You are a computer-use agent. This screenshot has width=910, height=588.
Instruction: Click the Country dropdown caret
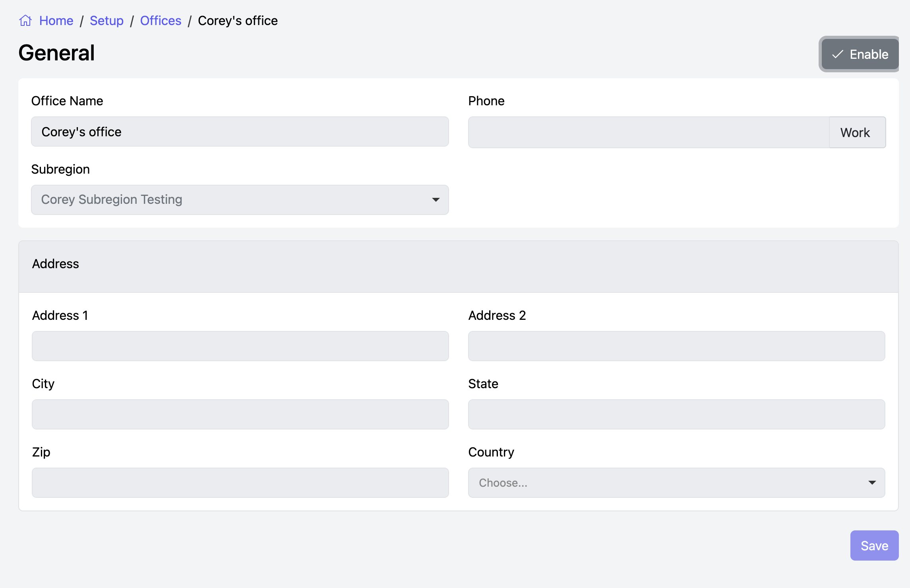pyautogui.click(x=872, y=483)
